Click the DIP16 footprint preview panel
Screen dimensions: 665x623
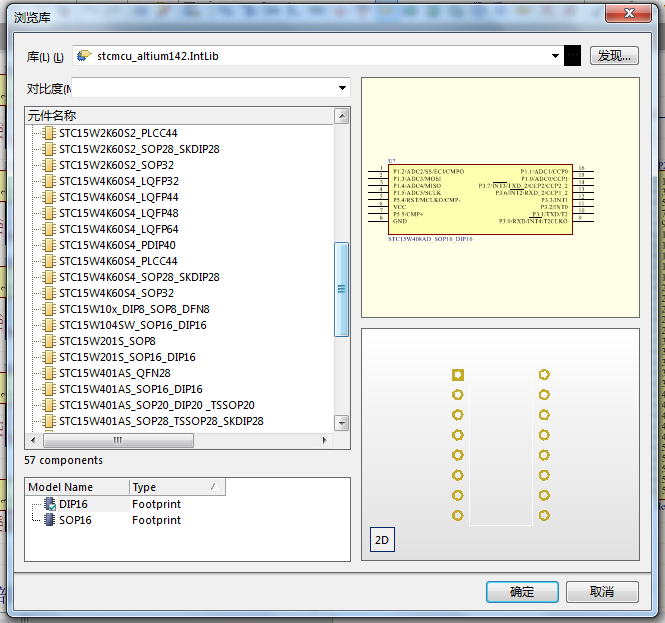tap(500, 444)
